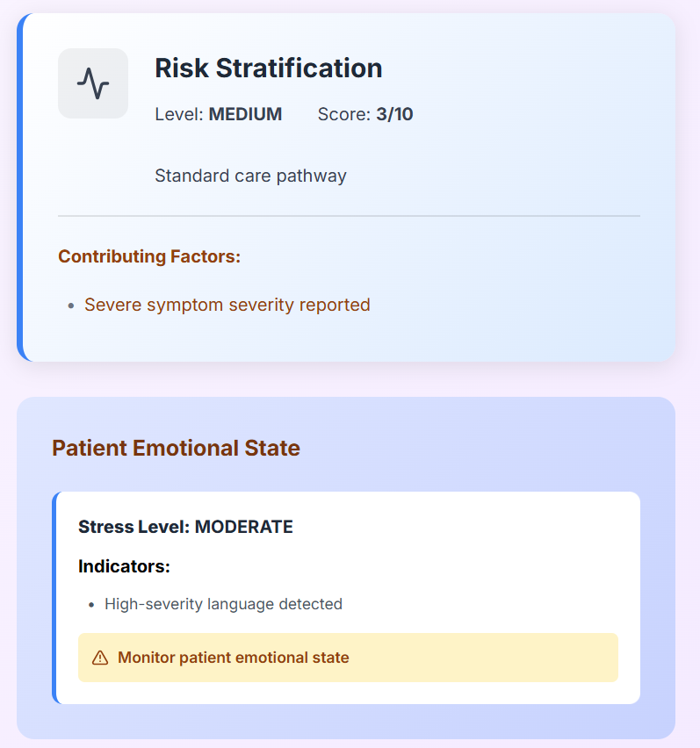Click the blue accent bar on Risk card
This screenshot has width=700, height=748.
19,187
